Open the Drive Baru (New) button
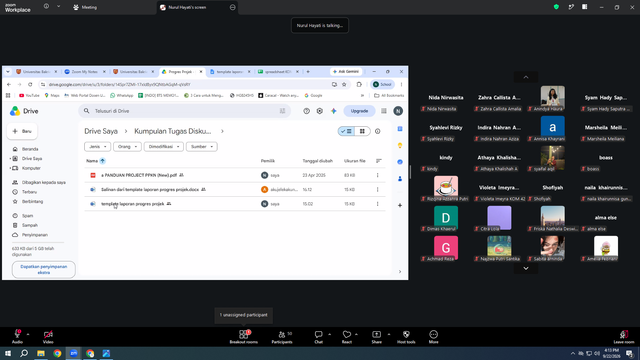This screenshot has width=640, height=360. (x=22, y=131)
